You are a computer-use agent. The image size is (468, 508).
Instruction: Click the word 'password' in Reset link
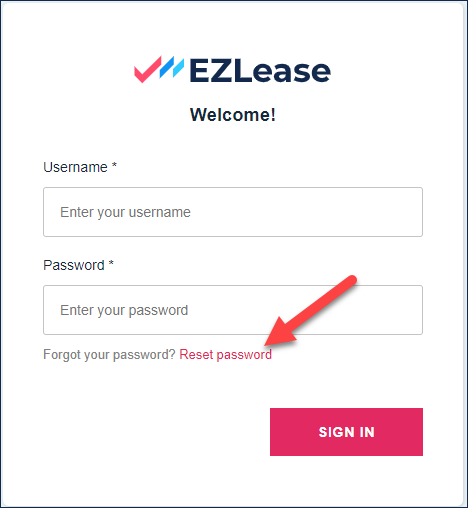pos(244,355)
